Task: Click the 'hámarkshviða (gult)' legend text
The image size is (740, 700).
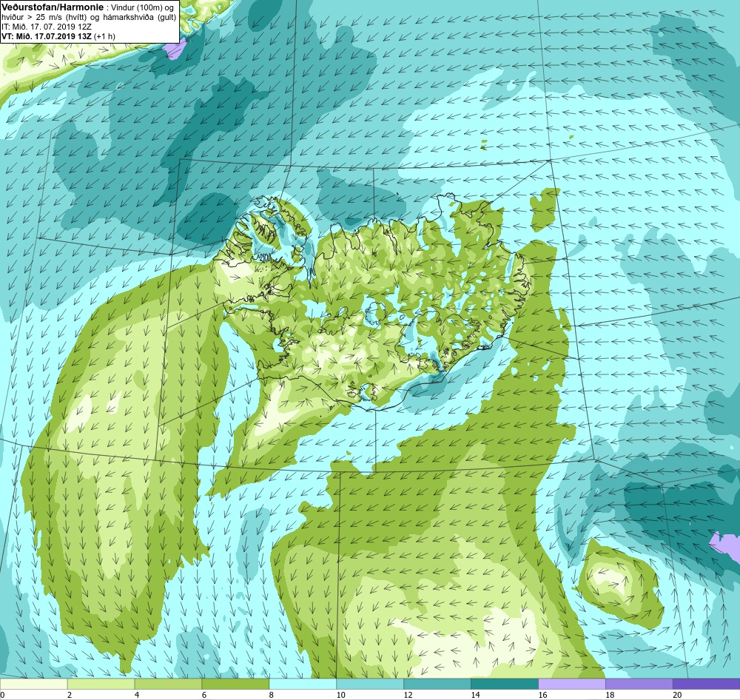Action: [x=140, y=17]
